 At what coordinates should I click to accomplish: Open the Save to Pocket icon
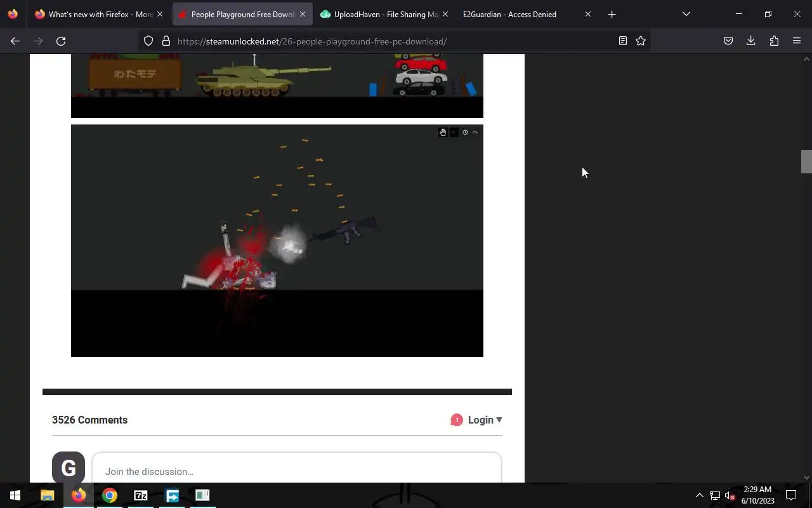[728, 41]
